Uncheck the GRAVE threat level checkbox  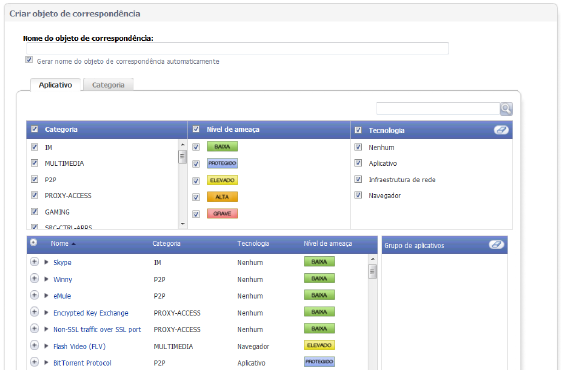[196, 214]
